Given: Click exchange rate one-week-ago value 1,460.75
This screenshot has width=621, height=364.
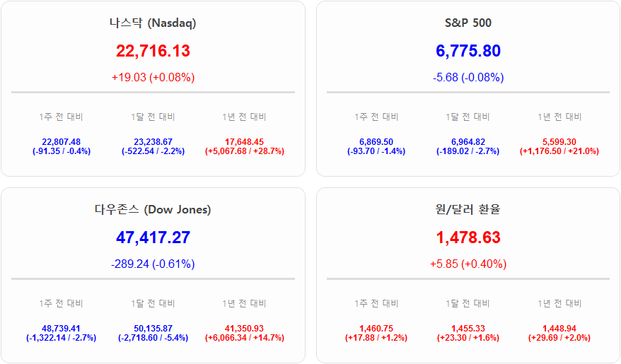Looking at the screenshot, I should tap(376, 328).
